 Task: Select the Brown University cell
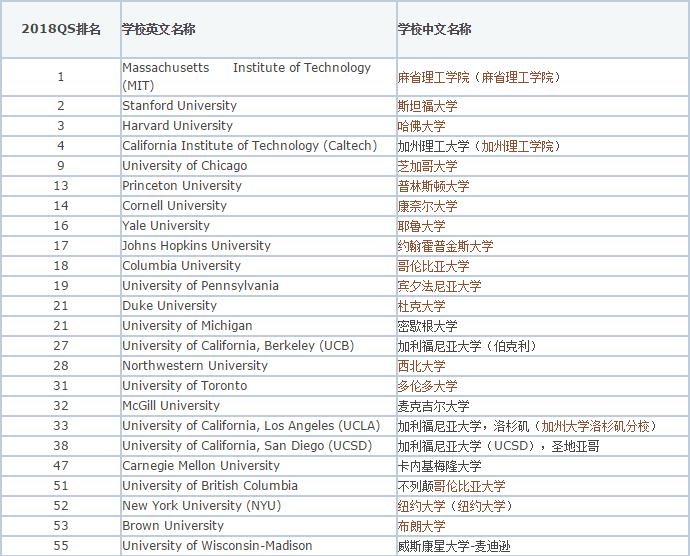[x=259, y=526]
